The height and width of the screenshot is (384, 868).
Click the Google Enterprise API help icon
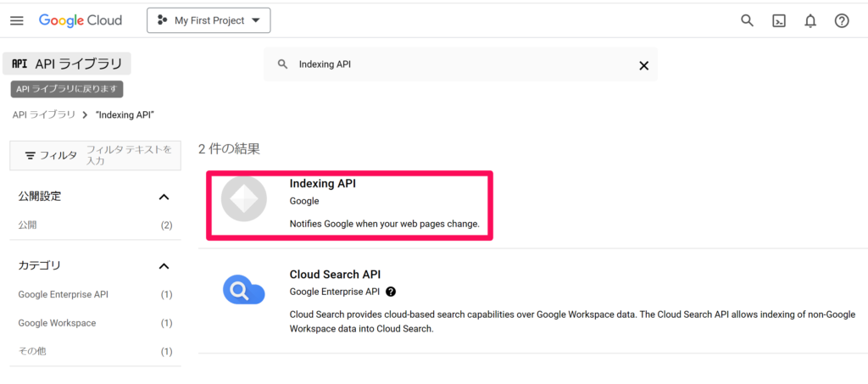[391, 292]
